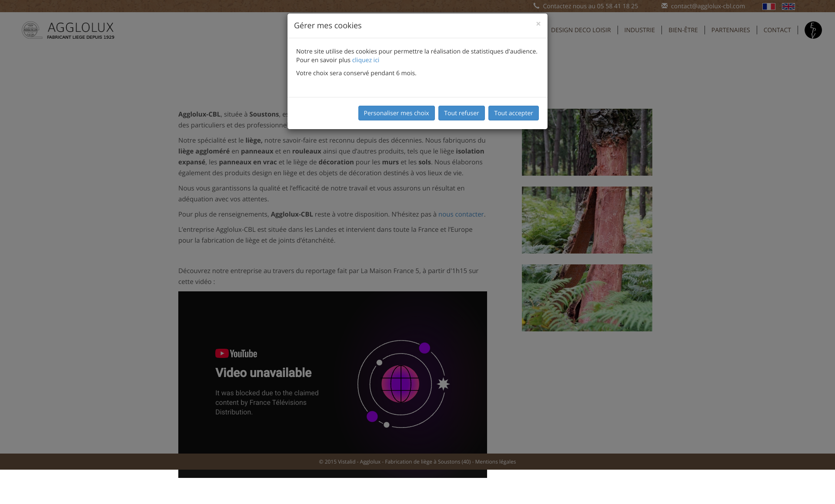The image size is (835, 504).
Task: Open the DESIGN DECO LOISIR menu
Action: [x=581, y=30]
